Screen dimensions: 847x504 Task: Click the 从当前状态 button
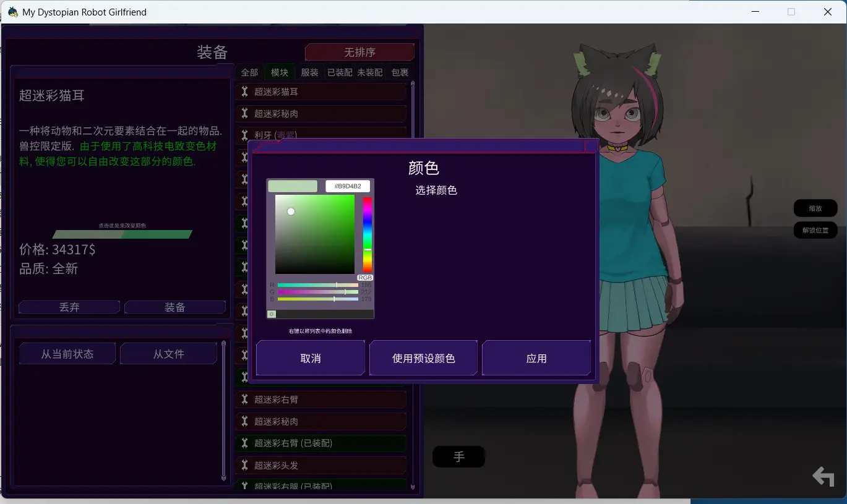point(67,354)
